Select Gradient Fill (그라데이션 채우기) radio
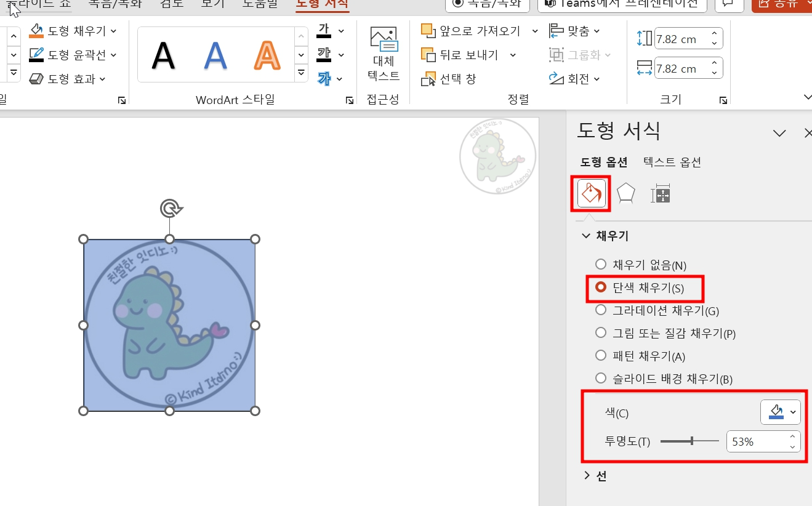Screen dimensions: 812x506 pos(601,310)
